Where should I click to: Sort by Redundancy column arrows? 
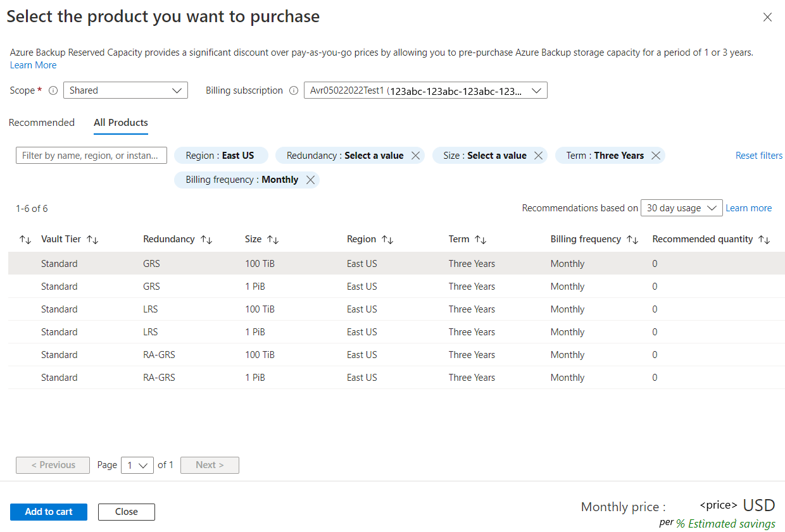pyautogui.click(x=206, y=240)
